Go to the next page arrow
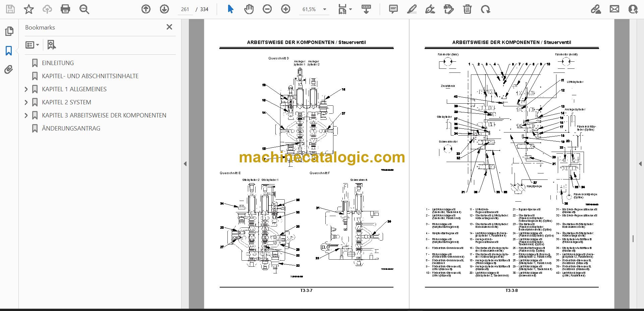 [x=164, y=9]
